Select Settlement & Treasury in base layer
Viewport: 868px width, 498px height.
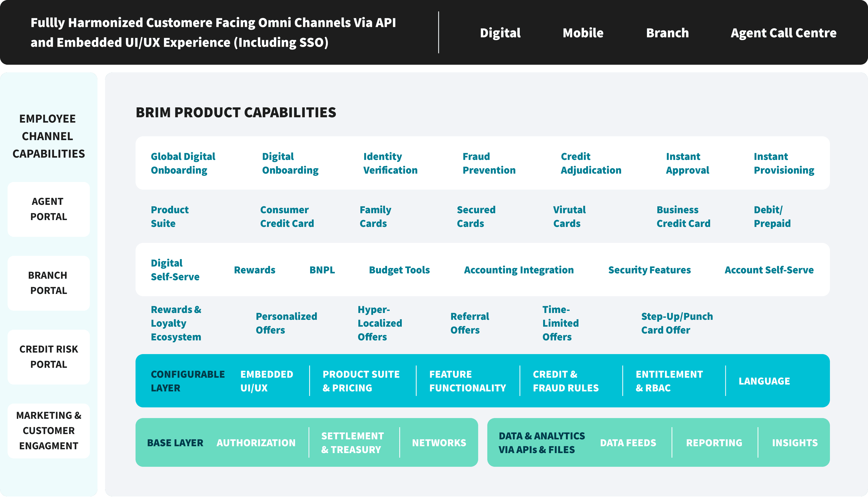click(352, 443)
